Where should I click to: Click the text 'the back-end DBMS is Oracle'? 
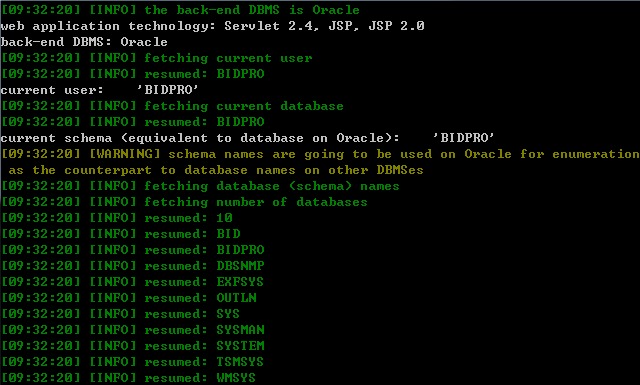(252, 10)
